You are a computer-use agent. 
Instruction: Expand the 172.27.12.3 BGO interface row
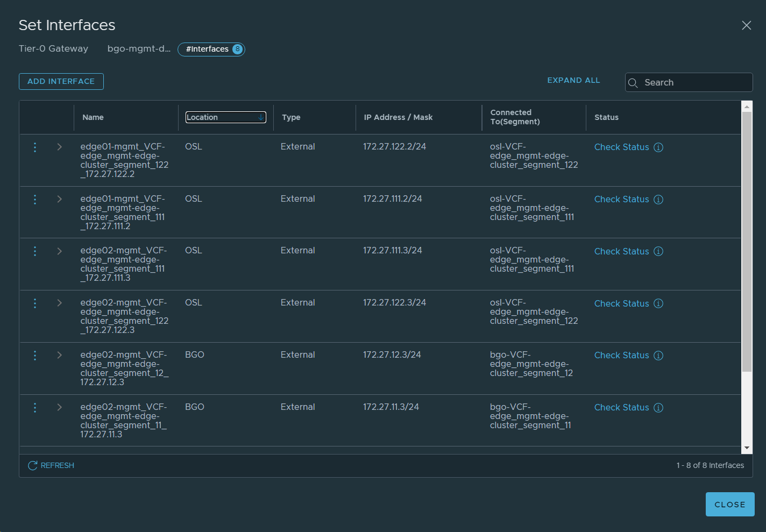[59, 355]
